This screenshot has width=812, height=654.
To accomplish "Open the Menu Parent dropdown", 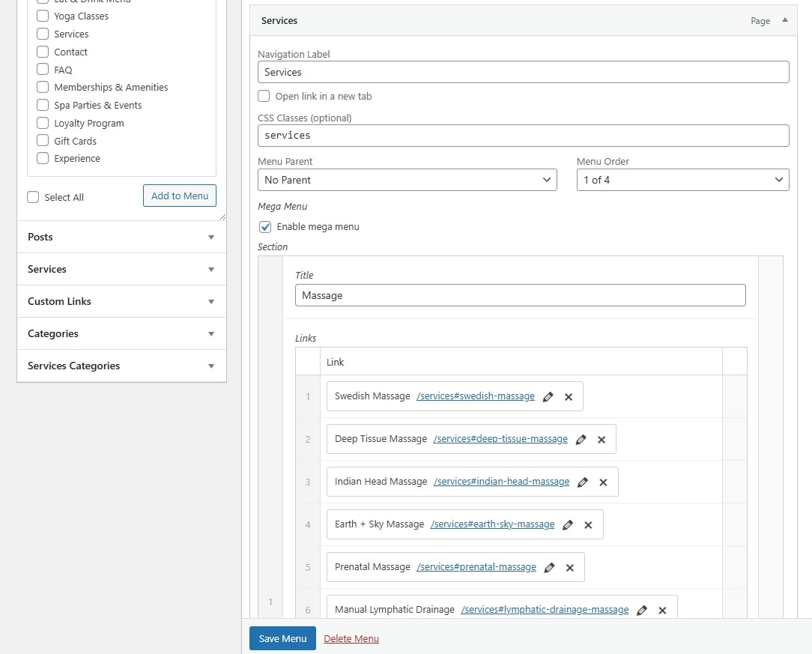I will pyautogui.click(x=407, y=180).
